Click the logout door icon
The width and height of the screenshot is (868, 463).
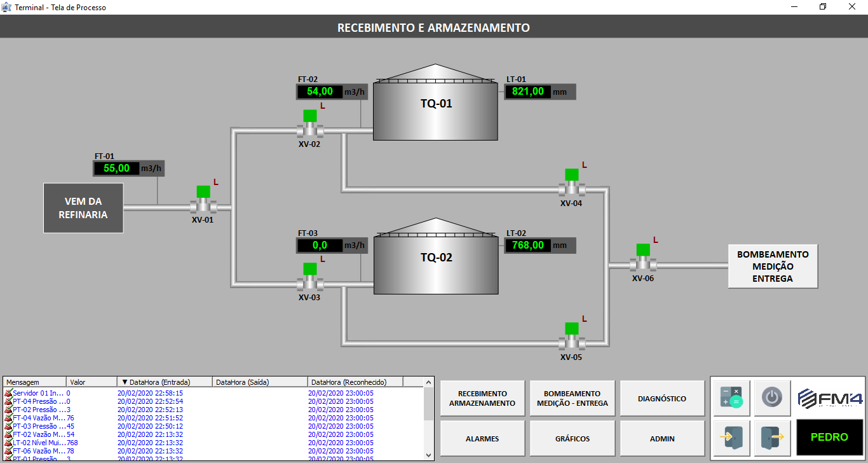click(x=772, y=438)
